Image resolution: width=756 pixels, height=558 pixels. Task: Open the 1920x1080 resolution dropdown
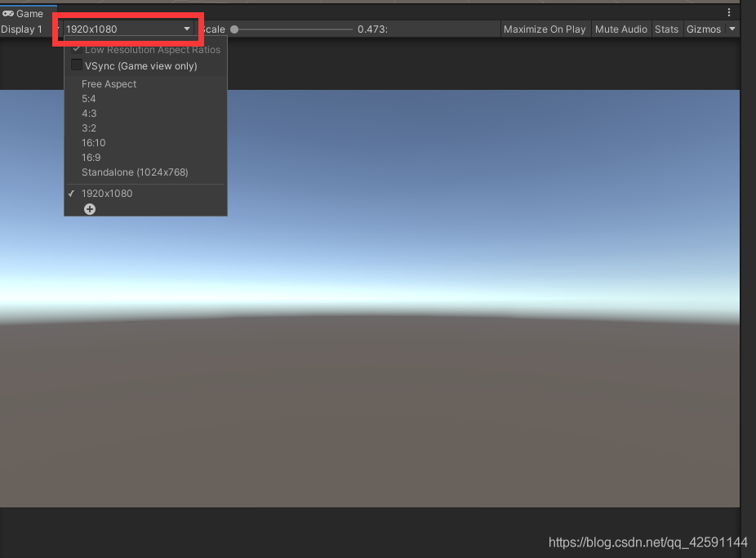(x=127, y=29)
